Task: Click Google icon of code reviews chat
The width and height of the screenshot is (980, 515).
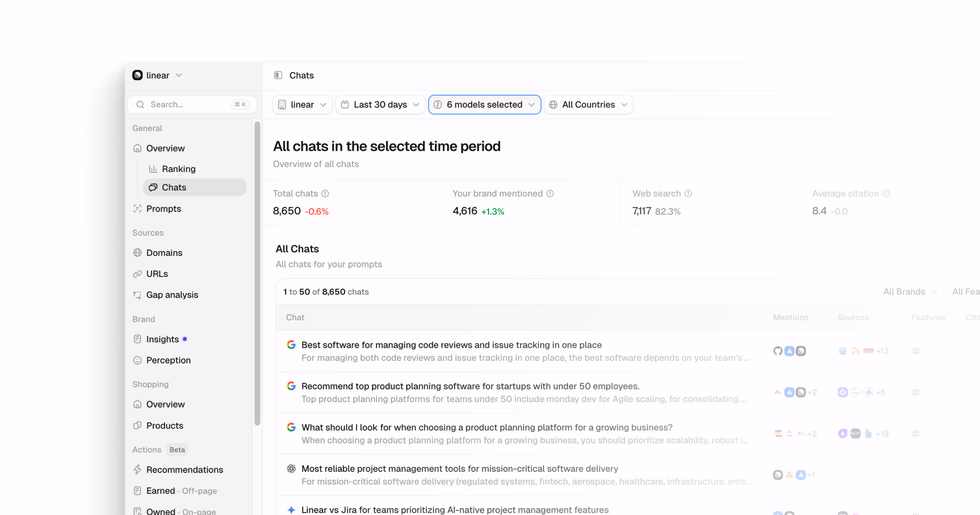Action: point(291,345)
